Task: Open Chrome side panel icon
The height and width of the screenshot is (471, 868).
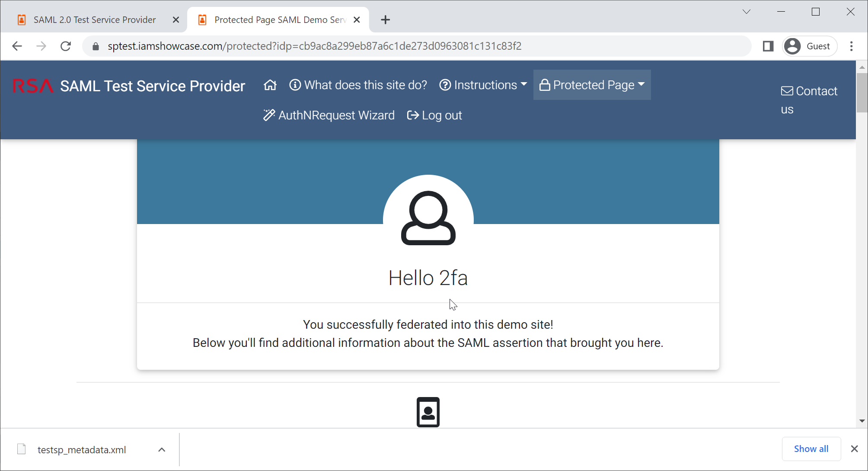Action: point(768,46)
